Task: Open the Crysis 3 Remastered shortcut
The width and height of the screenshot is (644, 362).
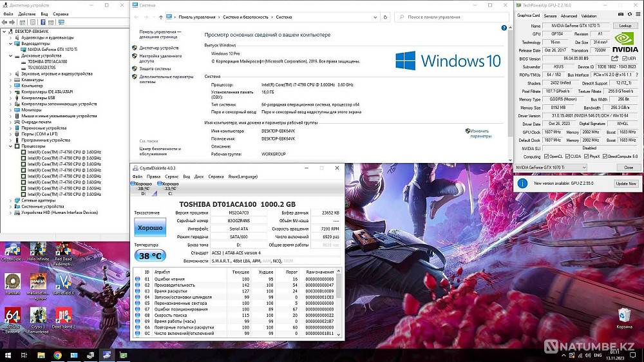Action: [38, 321]
